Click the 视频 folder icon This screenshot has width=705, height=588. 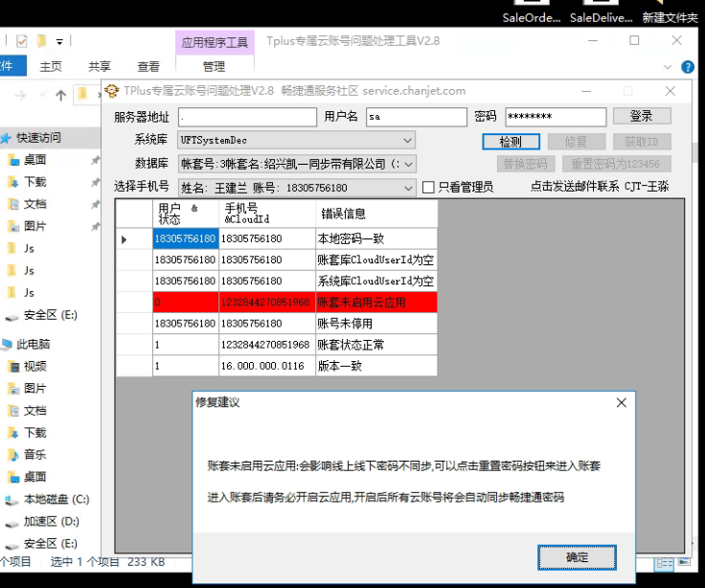[x=14, y=367]
